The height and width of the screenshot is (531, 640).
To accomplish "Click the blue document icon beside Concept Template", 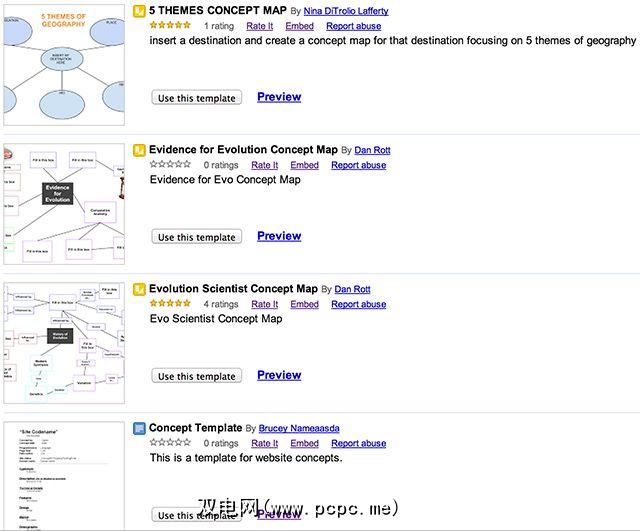I will coord(139,428).
